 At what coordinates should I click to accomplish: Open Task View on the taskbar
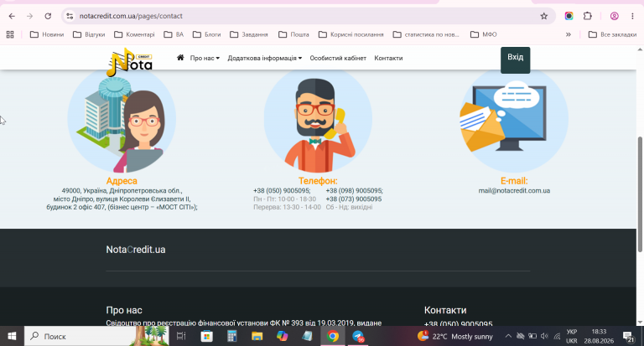[x=181, y=336]
